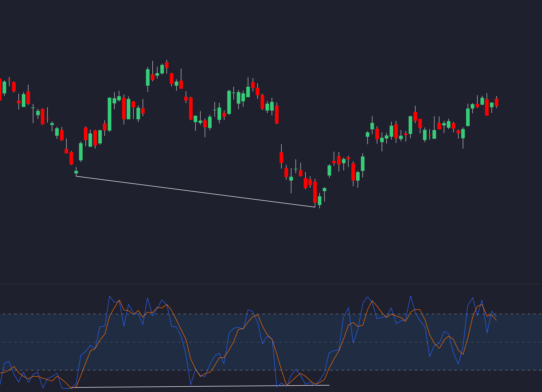Click the last red candle at chart's right end
The height and width of the screenshot is (392, 542).
497,102
